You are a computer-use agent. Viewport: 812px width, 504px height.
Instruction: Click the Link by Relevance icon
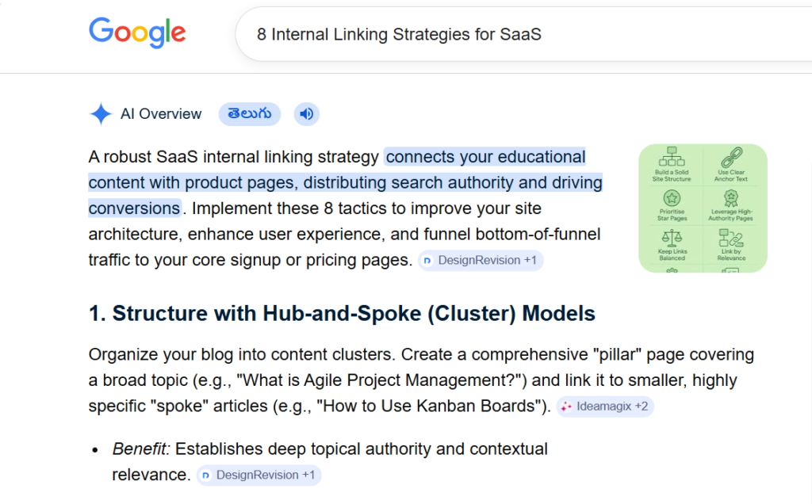coord(730,238)
